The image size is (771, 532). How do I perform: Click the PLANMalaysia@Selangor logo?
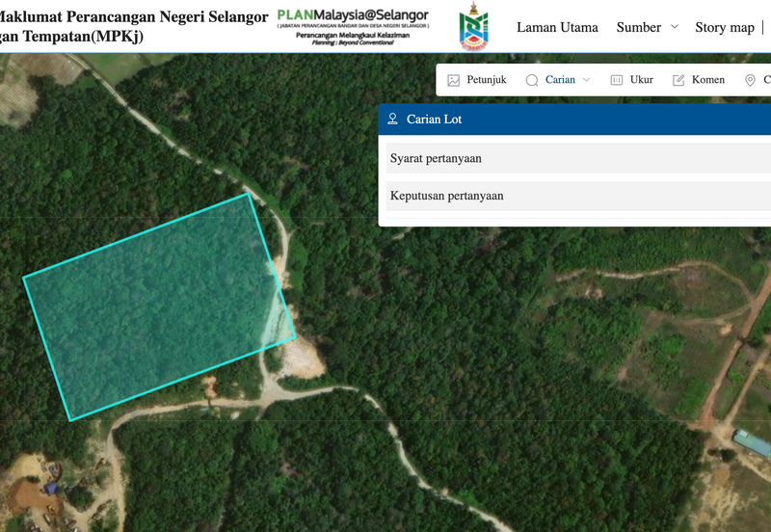352,27
